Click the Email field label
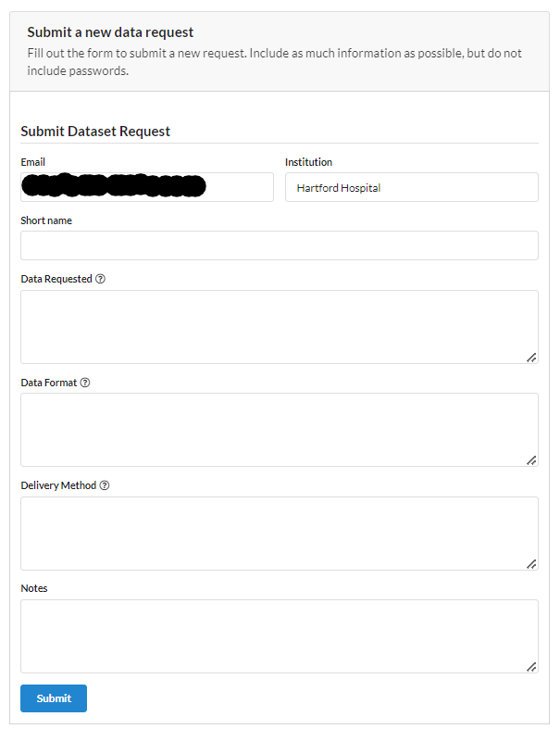 coord(33,162)
